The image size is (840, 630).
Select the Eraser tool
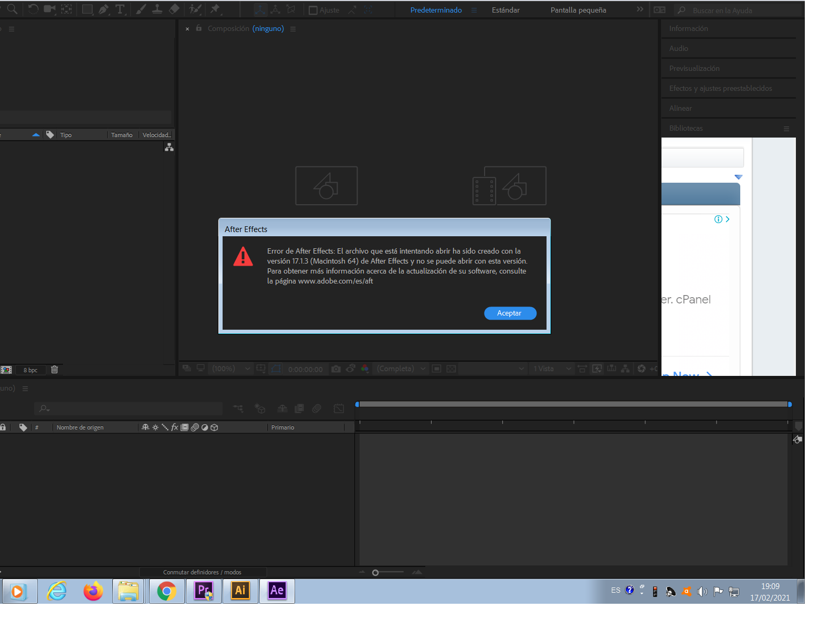coord(174,9)
